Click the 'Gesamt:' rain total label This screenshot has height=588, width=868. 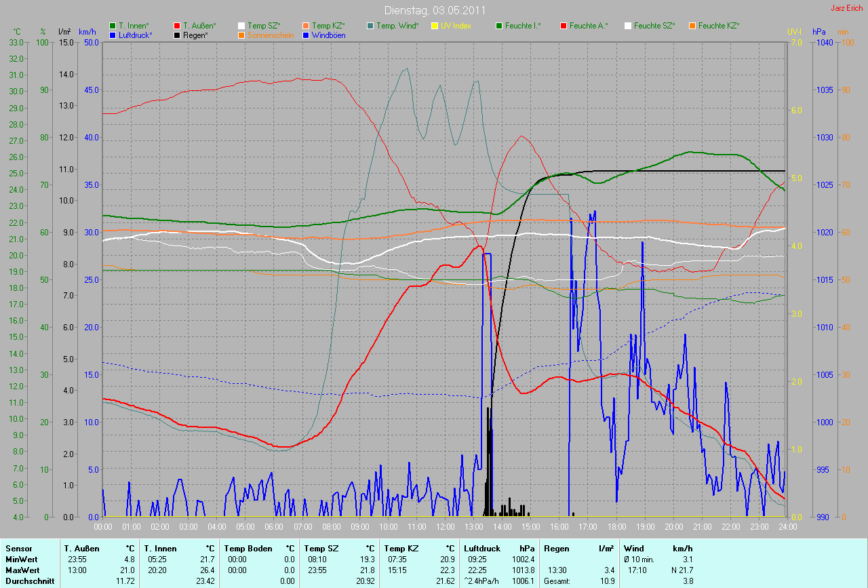557,581
